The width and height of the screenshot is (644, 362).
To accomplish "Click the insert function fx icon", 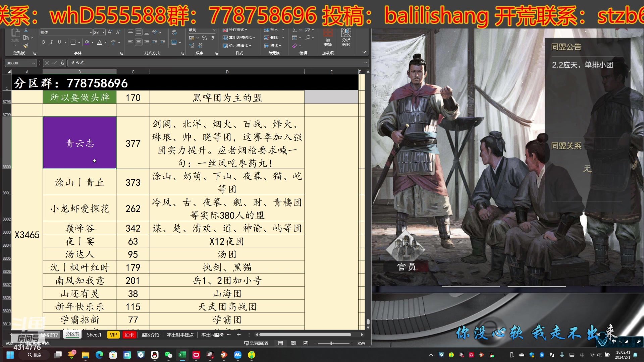I will [x=62, y=63].
